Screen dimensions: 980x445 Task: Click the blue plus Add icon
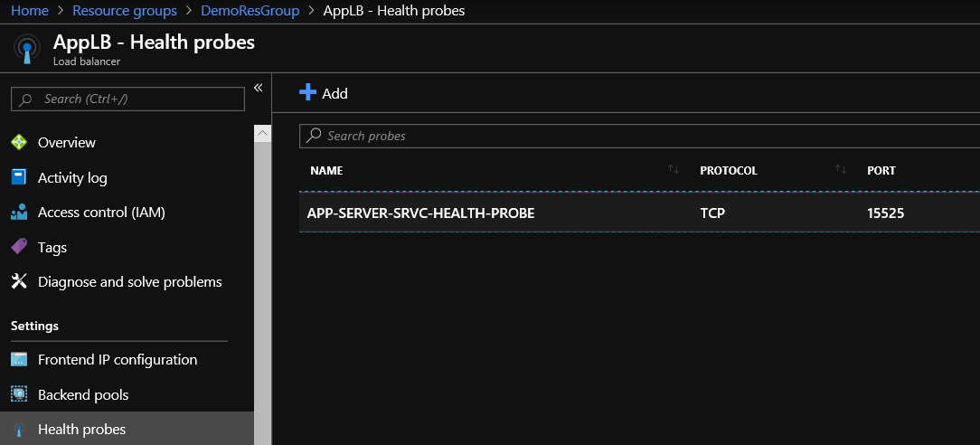point(308,92)
